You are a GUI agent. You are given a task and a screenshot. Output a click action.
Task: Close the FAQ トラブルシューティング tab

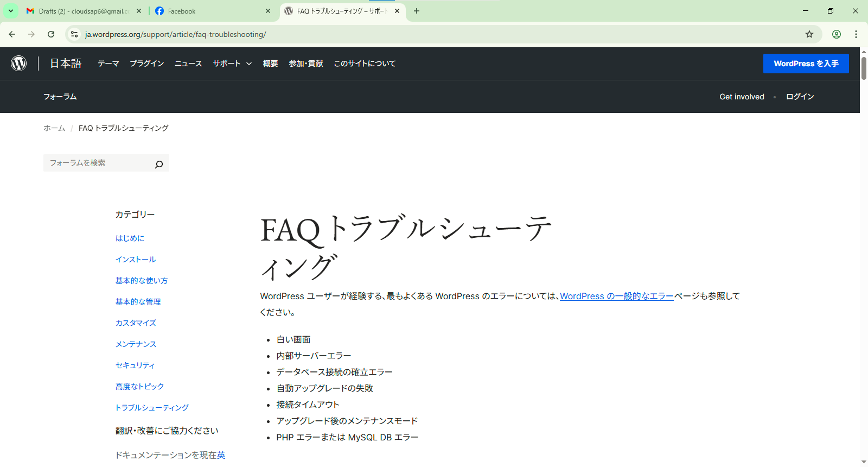click(397, 11)
